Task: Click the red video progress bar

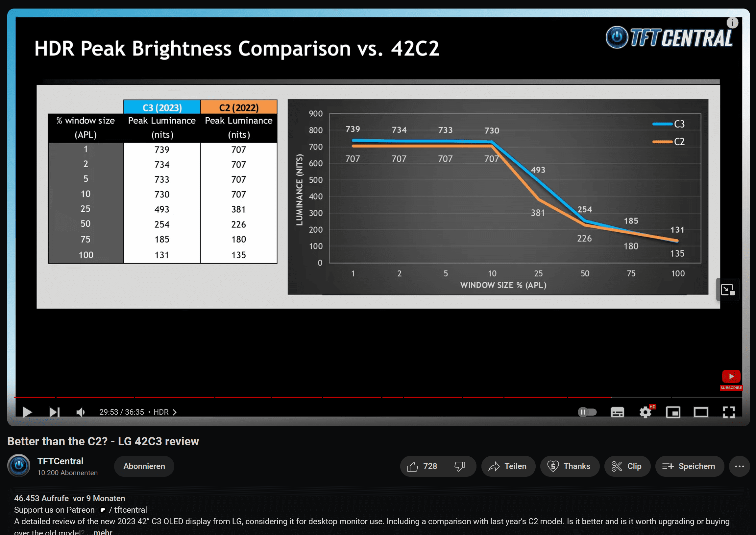Action: (297, 397)
